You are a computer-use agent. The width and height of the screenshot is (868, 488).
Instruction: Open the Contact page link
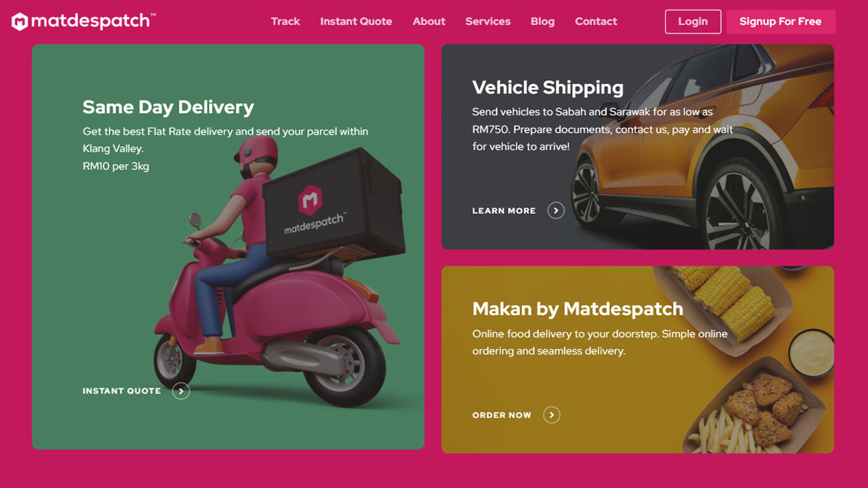pos(596,22)
